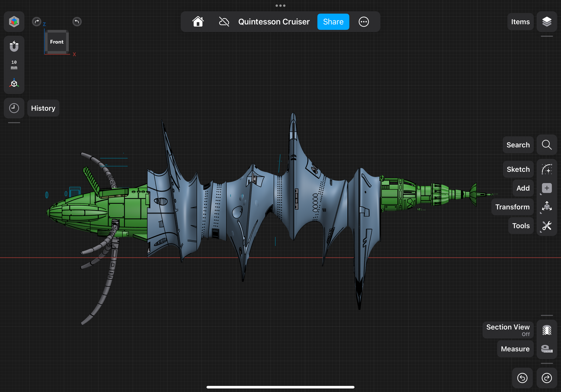Image resolution: width=561 pixels, height=392 pixels.
Task: Open the multitasking three-dot indicator at top
Action: 280,5
